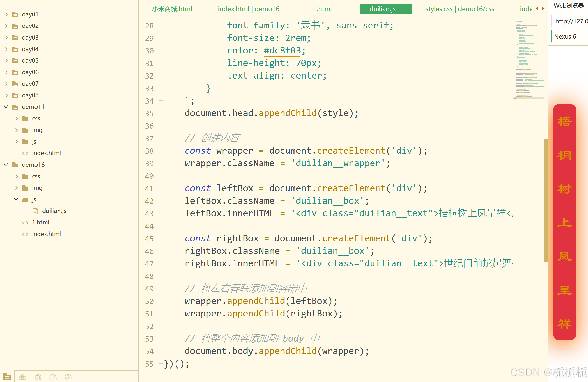Click fold marker on line 33
This screenshot has width=588, height=382.
click(x=161, y=88)
